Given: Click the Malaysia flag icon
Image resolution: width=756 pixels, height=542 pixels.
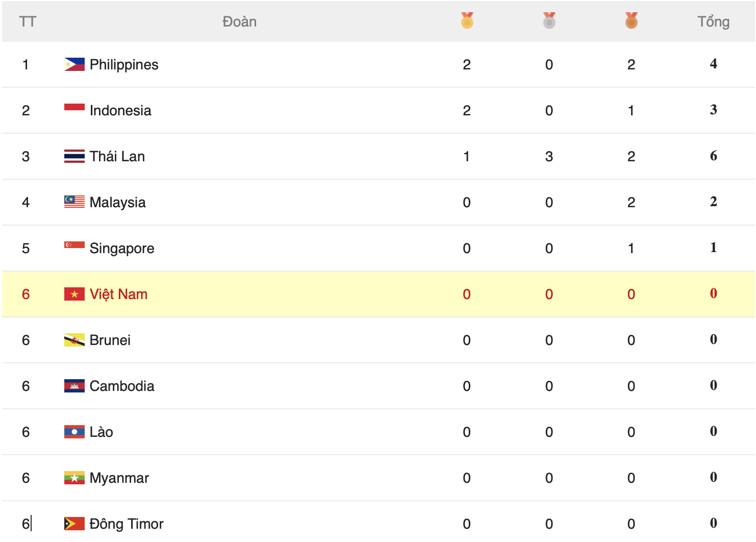Looking at the screenshot, I should click(x=74, y=202).
